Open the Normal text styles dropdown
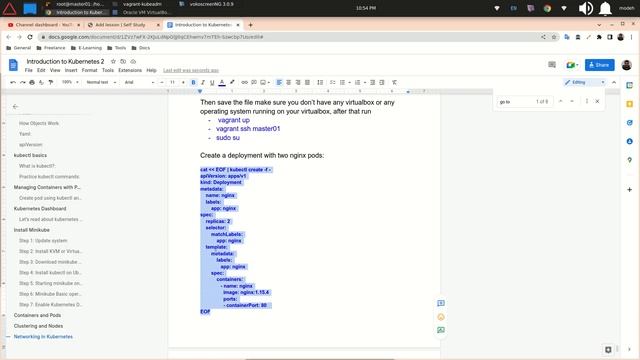Viewport: 640px width, 360px height. [x=101, y=82]
